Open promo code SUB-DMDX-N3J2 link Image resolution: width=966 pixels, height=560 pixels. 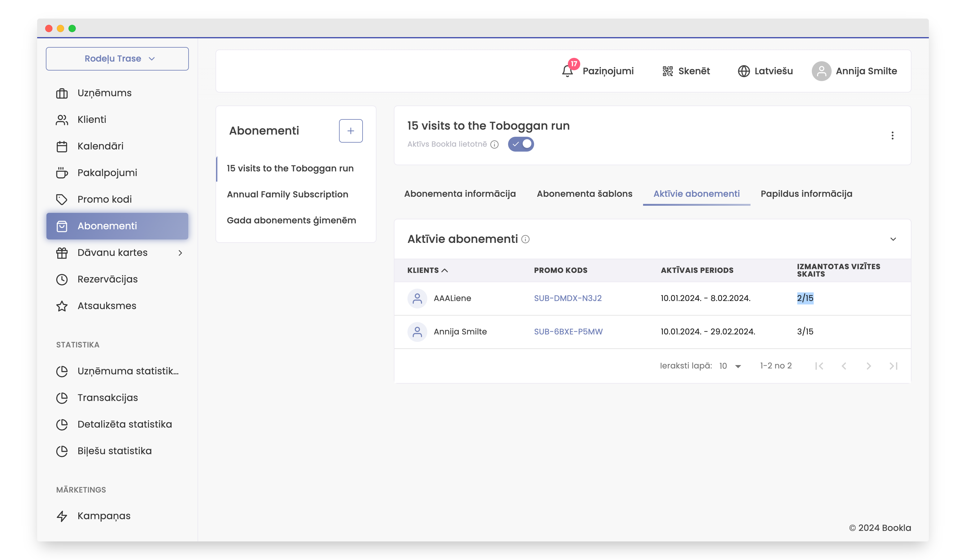[x=568, y=298]
